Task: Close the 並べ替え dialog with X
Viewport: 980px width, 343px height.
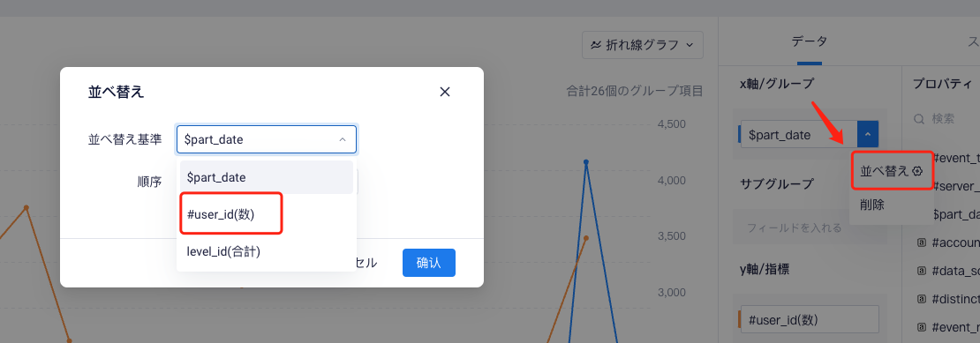Action: click(x=445, y=92)
